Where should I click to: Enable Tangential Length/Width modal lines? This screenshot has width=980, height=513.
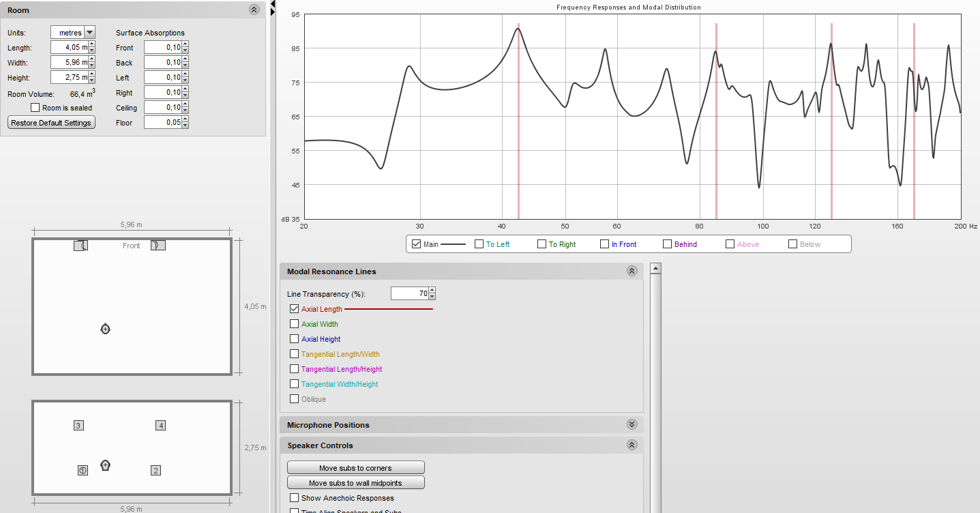(295, 354)
